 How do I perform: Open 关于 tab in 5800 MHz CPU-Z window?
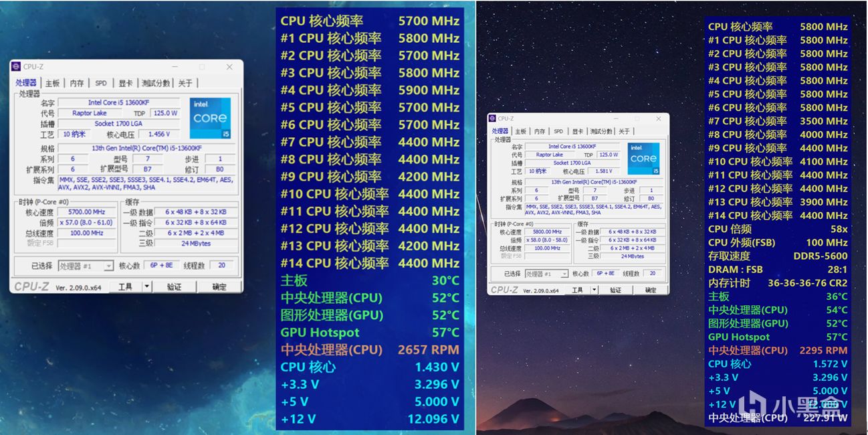coord(624,131)
